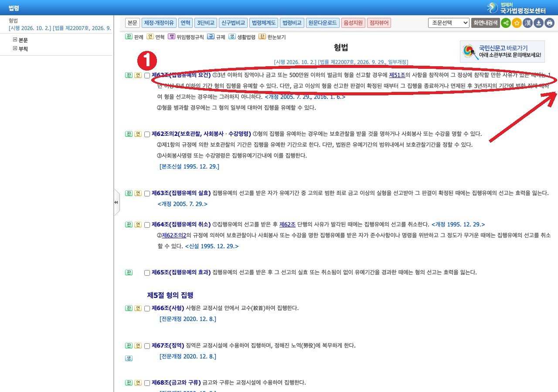This screenshot has height=392, width=558.
Task: Open 판례 icon beside 제62조
Action: pos(129,75)
